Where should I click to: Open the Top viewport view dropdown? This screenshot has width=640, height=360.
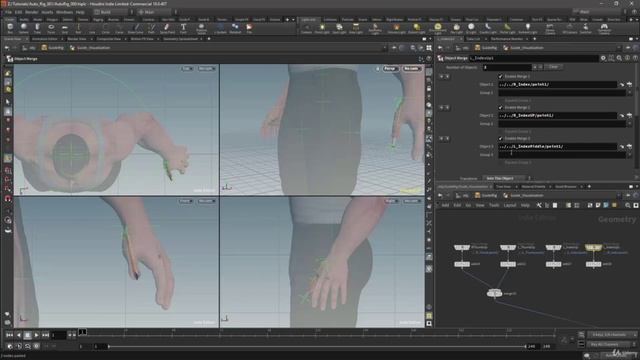(x=187, y=68)
